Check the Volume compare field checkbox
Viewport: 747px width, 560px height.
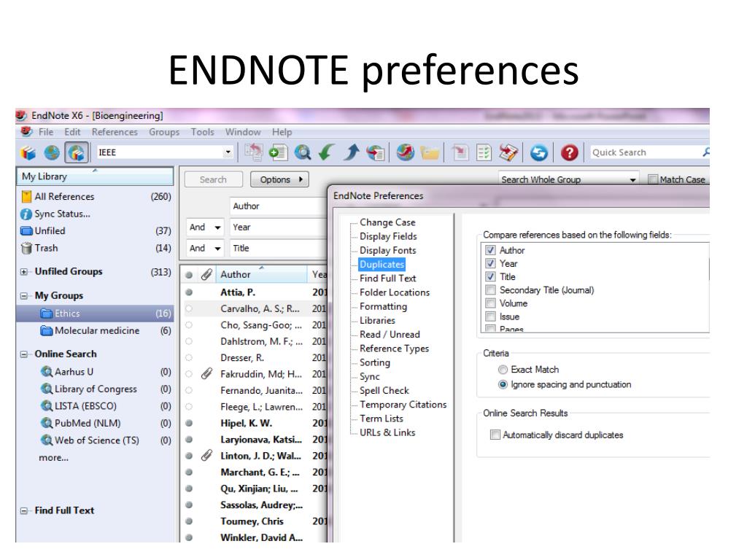490,303
